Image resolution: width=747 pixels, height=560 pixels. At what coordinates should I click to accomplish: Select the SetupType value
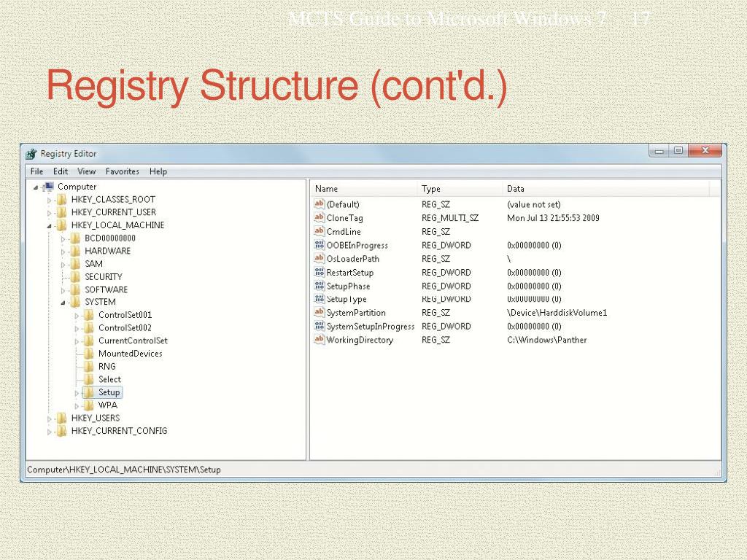click(x=347, y=299)
